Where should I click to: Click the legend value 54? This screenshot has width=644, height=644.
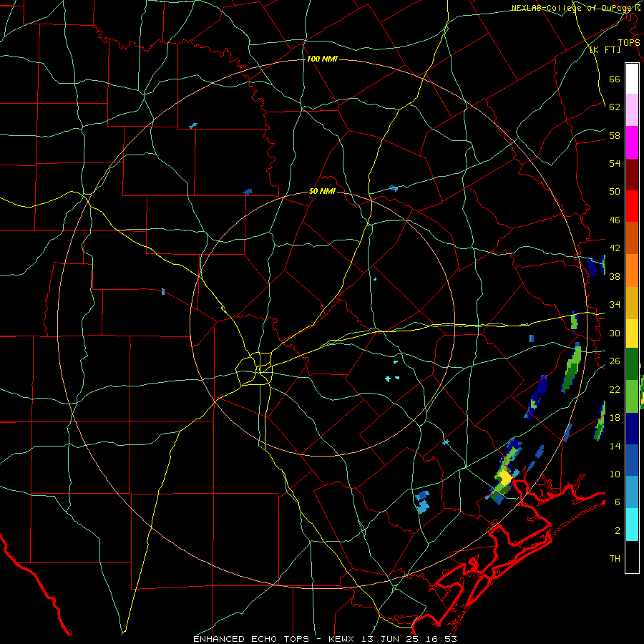[615, 163]
